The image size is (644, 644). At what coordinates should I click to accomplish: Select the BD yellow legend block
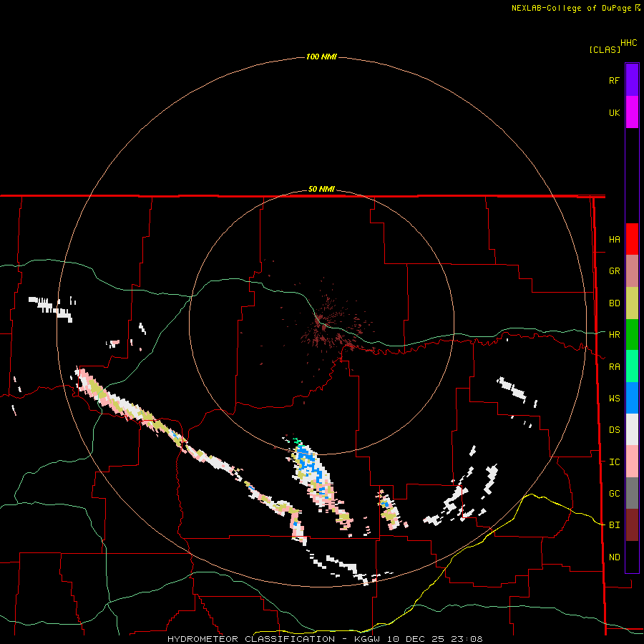pyautogui.click(x=632, y=303)
